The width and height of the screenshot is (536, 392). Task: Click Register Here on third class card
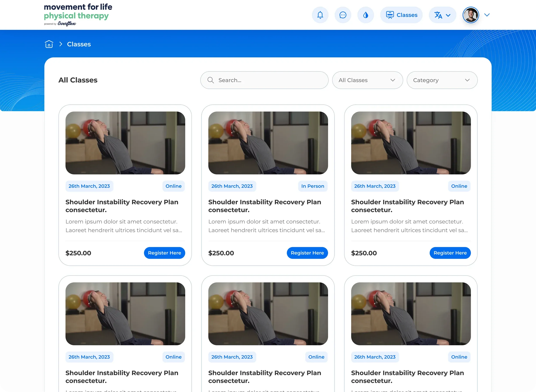pyautogui.click(x=450, y=253)
